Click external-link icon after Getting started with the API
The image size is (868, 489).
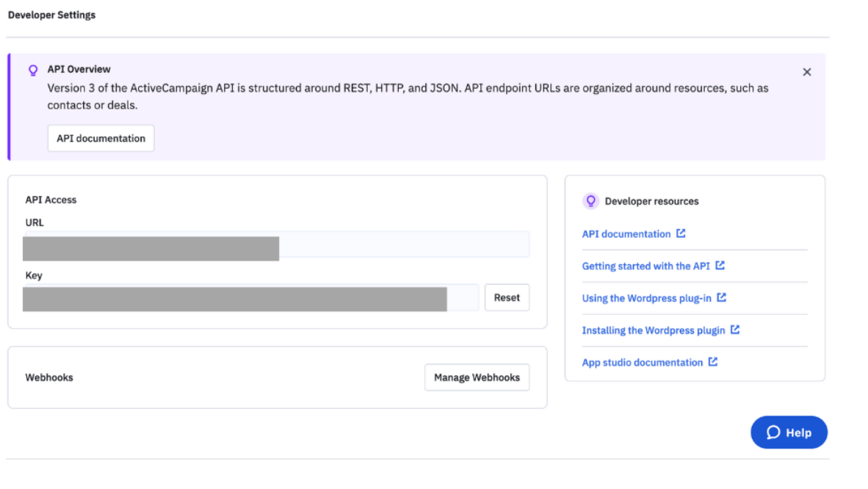coord(720,265)
